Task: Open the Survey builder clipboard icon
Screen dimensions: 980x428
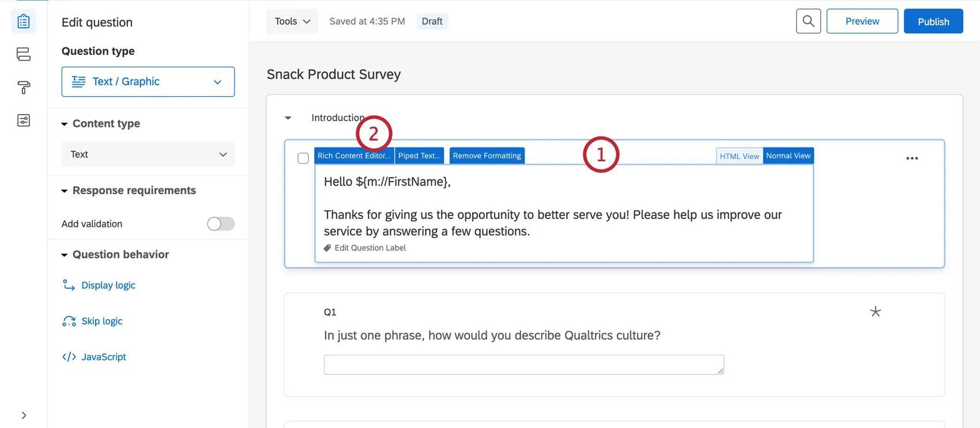Action: point(24,21)
